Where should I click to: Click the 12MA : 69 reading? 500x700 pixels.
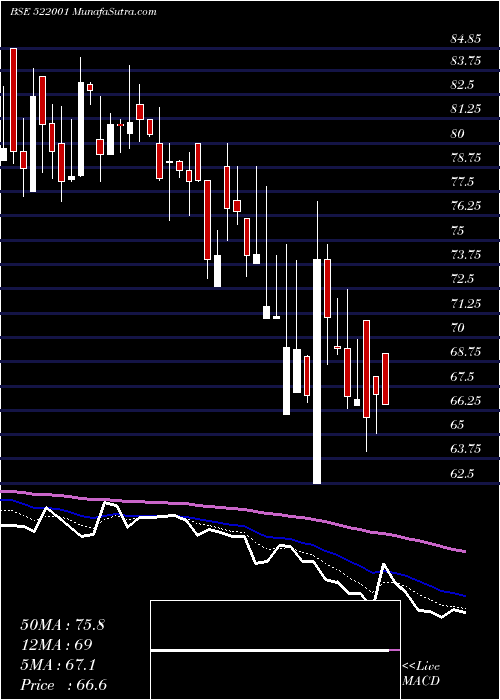56,645
